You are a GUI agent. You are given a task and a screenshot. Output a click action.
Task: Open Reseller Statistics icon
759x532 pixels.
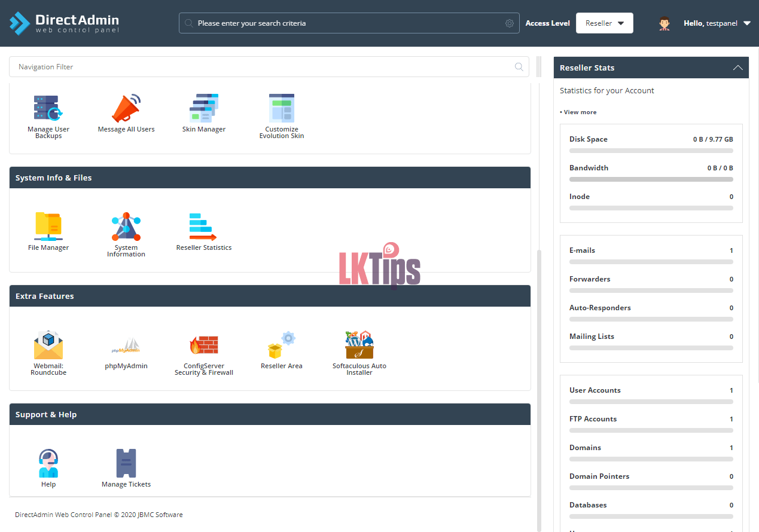click(203, 227)
